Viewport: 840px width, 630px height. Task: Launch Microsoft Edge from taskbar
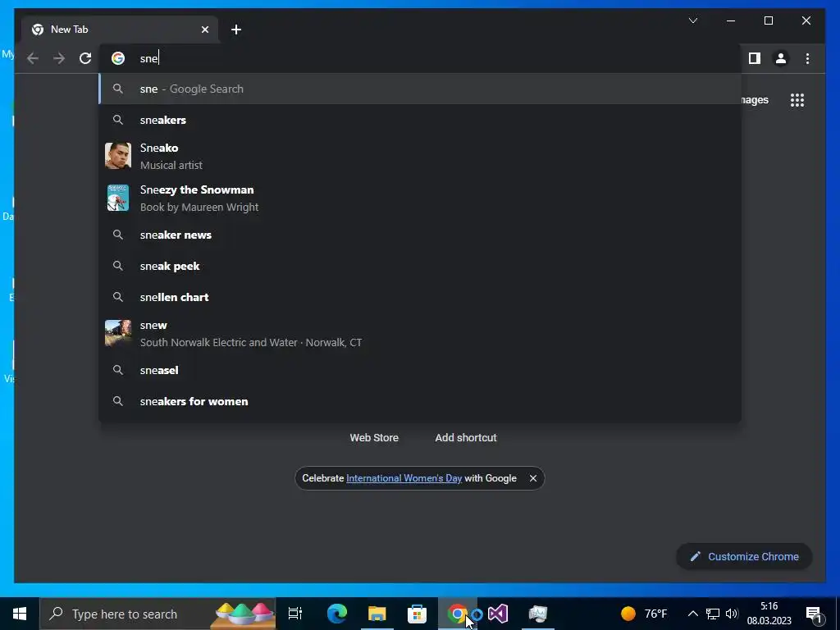point(337,614)
